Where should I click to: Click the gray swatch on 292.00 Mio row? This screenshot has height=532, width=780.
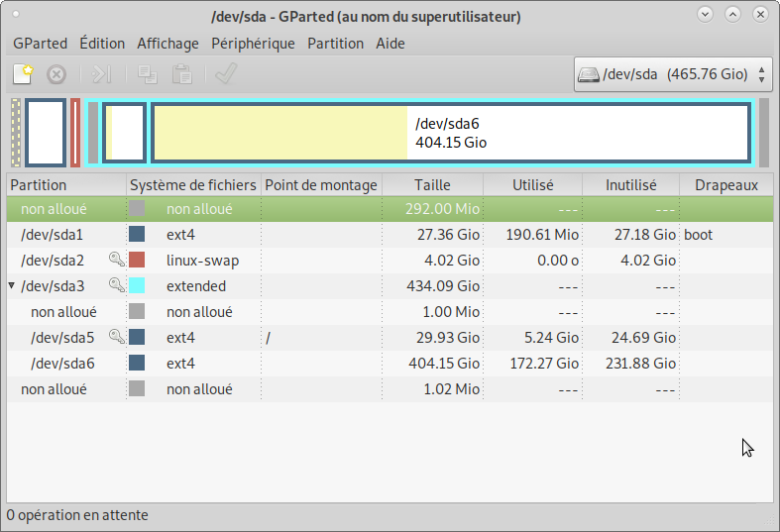coord(137,208)
